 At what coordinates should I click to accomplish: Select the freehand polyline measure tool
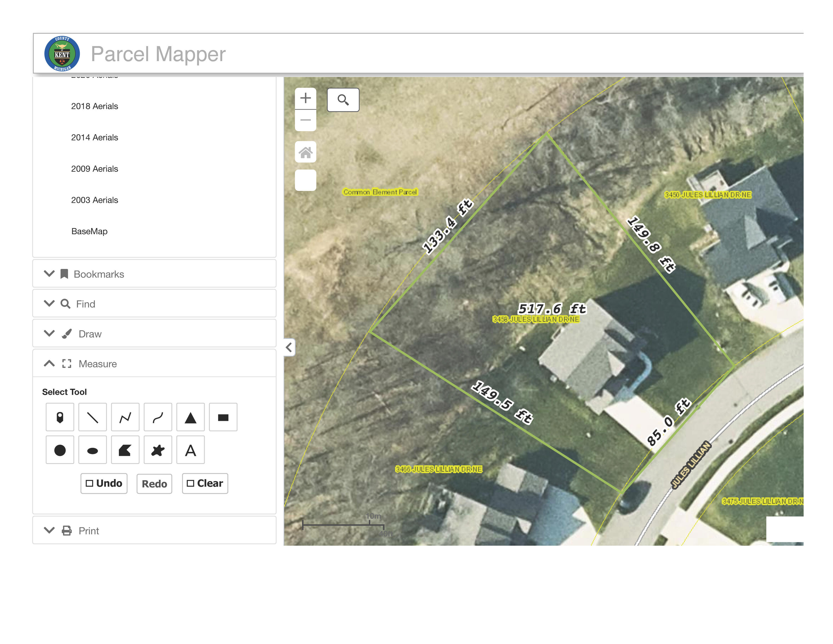pyautogui.click(x=158, y=417)
